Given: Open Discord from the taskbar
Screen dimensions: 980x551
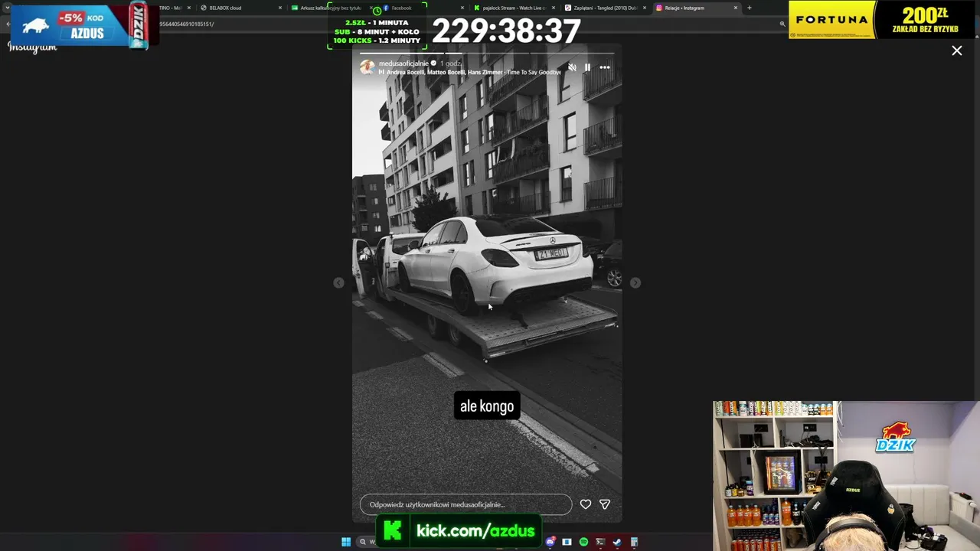Looking at the screenshot, I should (x=550, y=542).
